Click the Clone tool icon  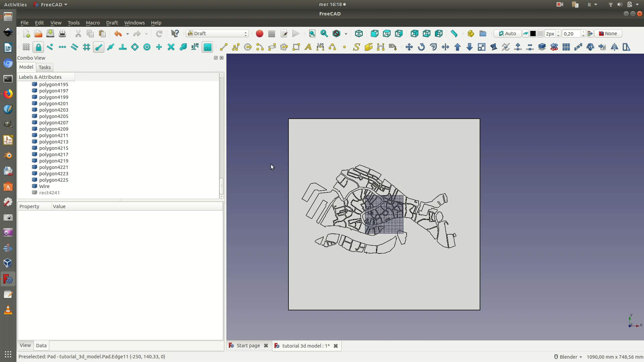(590, 47)
